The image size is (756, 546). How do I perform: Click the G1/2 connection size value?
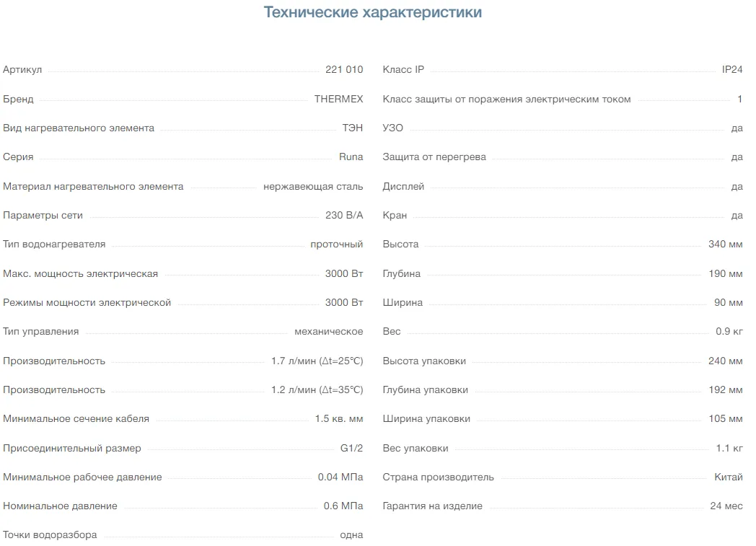pyautogui.click(x=351, y=448)
